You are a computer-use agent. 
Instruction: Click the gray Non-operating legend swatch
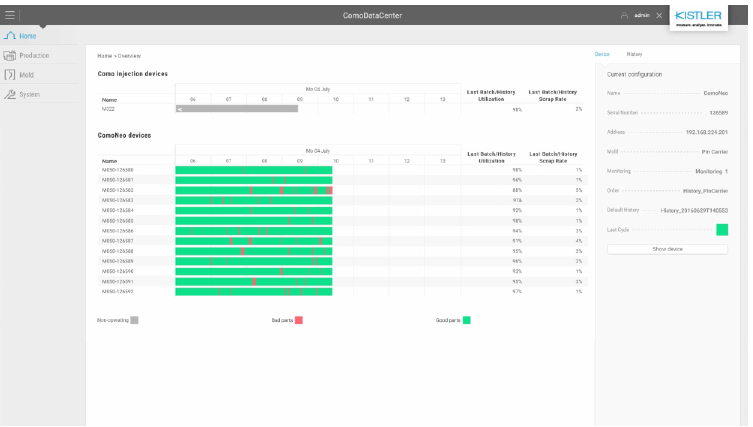(x=134, y=320)
